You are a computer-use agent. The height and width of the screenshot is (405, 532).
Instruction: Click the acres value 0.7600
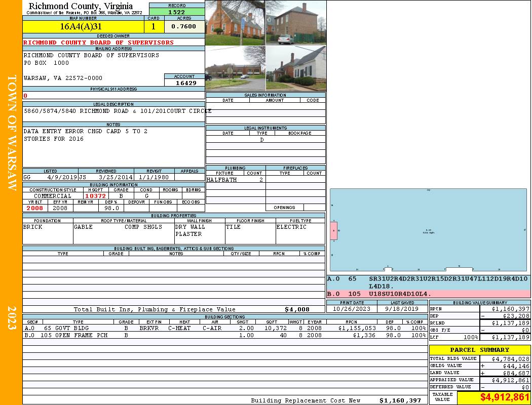[184, 26]
